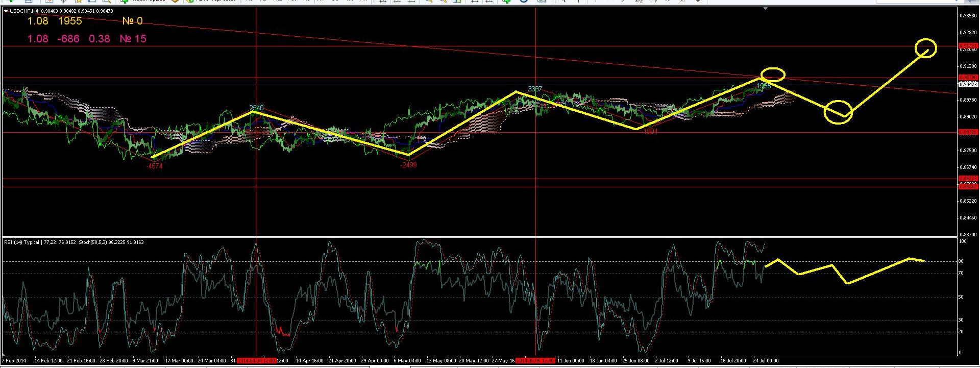Click the triangle beside the USDCHF,H4 title

tap(6, 11)
